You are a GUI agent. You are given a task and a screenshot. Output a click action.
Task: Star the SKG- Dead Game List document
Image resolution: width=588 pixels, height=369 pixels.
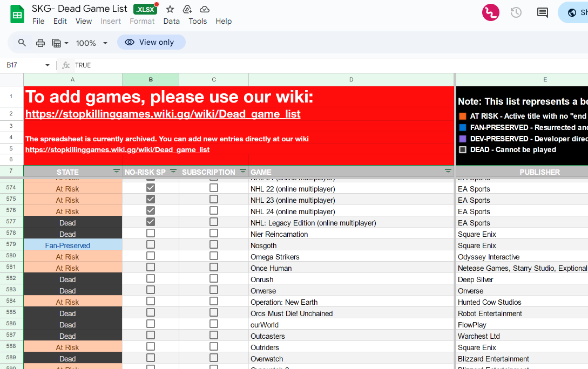click(170, 9)
